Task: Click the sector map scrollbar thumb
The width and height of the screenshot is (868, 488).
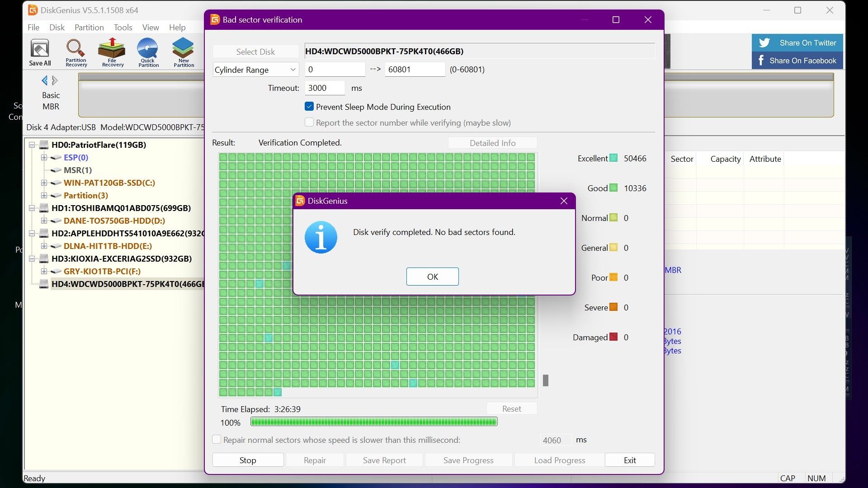Action: pyautogui.click(x=546, y=380)
